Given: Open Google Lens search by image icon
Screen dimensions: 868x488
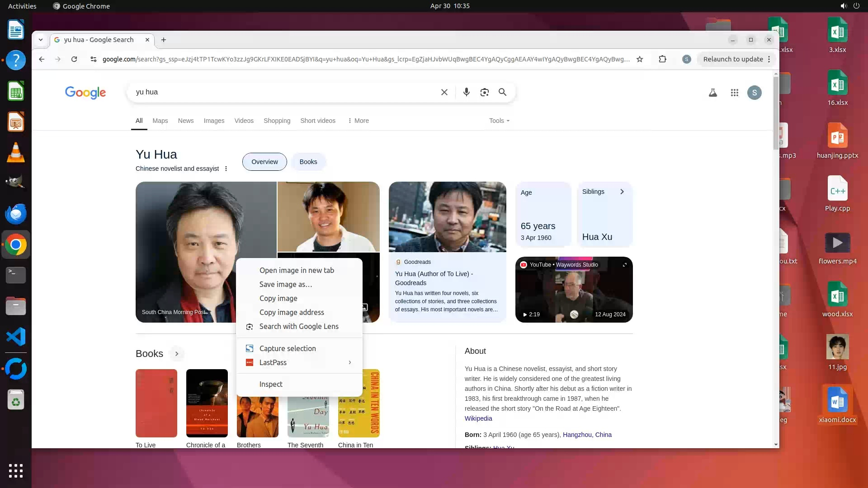Looking at the screenshot, I should [484, 92].
